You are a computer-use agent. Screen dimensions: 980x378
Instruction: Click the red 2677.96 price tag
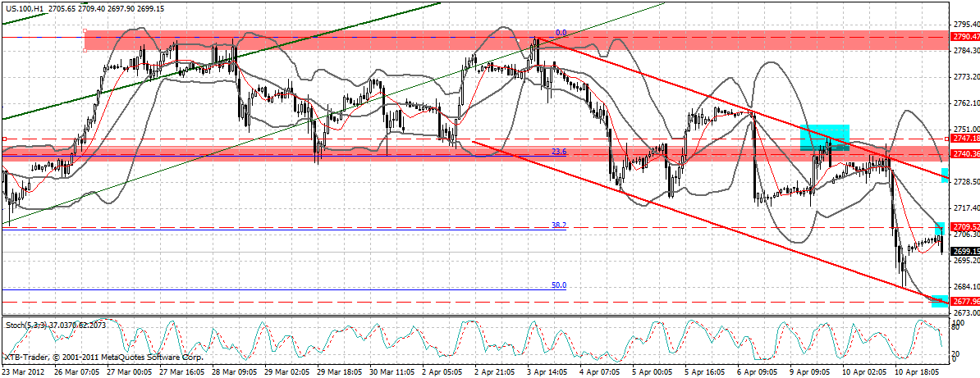point(965,302)
